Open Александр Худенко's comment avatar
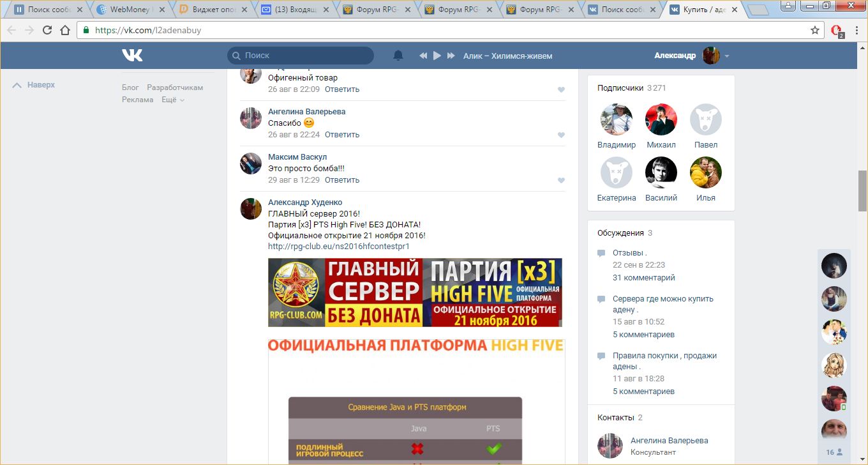This screenshot has height=465, width=868. point(251,209)
